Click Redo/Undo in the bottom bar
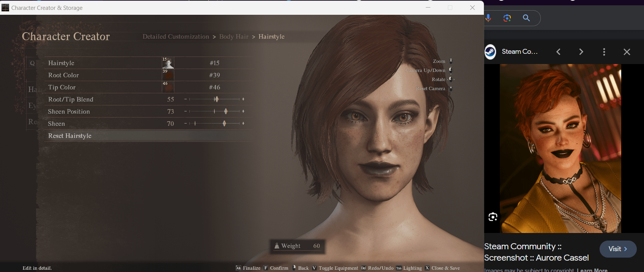The image size is (644, 272). pos(381,268)
